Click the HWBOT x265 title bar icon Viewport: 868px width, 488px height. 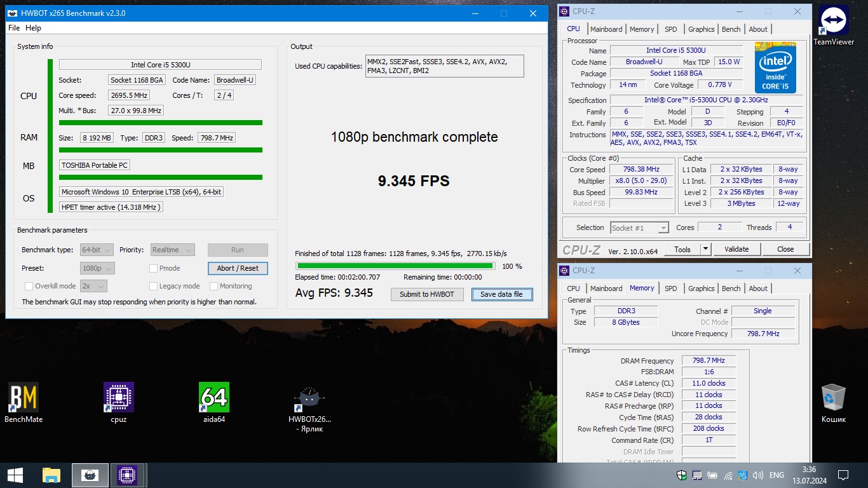coord(13,13)
